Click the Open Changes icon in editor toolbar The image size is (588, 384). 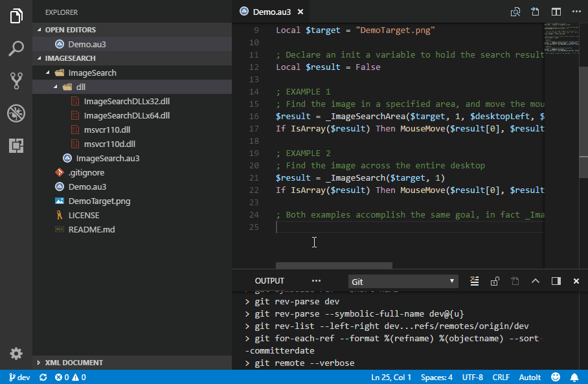[515, 12]
